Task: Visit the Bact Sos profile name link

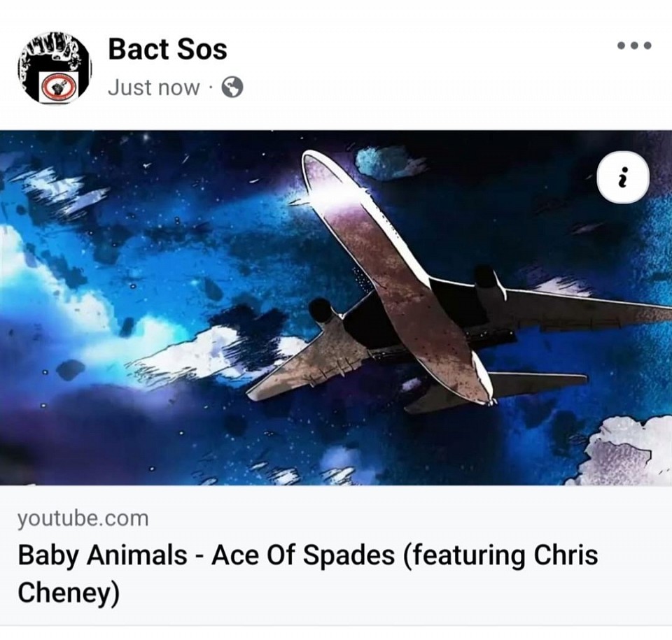Action: (167, 49)
